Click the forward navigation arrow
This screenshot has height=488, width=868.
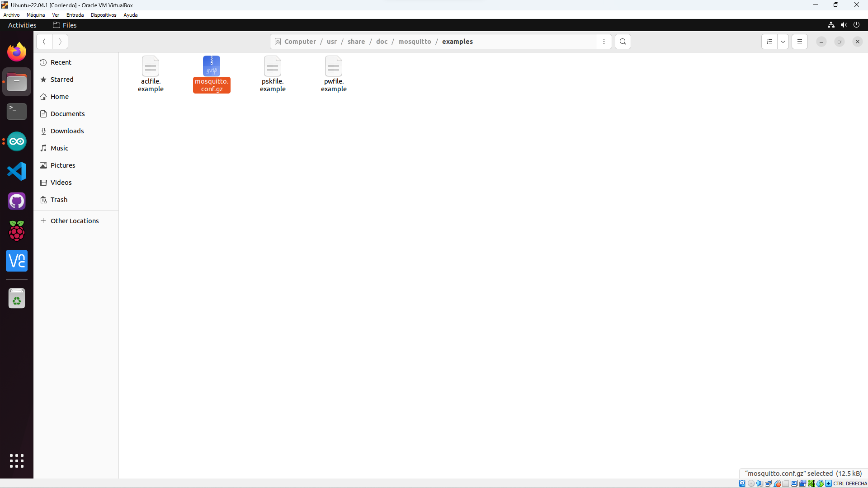point(60,42)
